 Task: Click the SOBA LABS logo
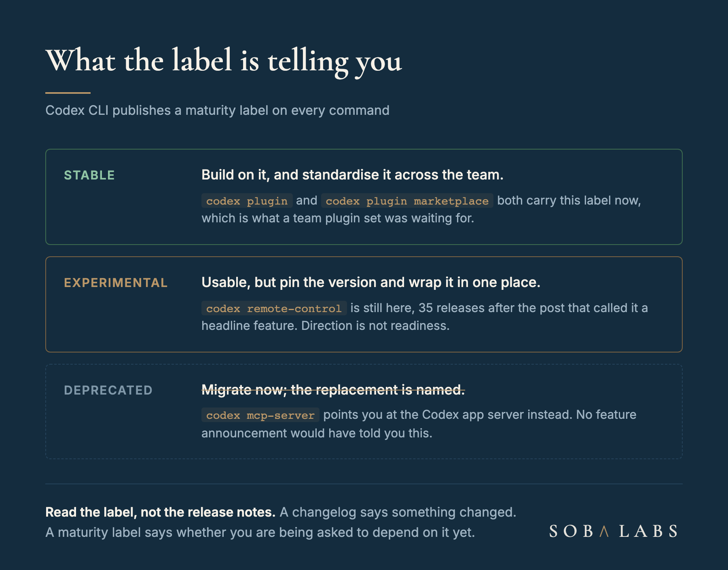point(613,531)
